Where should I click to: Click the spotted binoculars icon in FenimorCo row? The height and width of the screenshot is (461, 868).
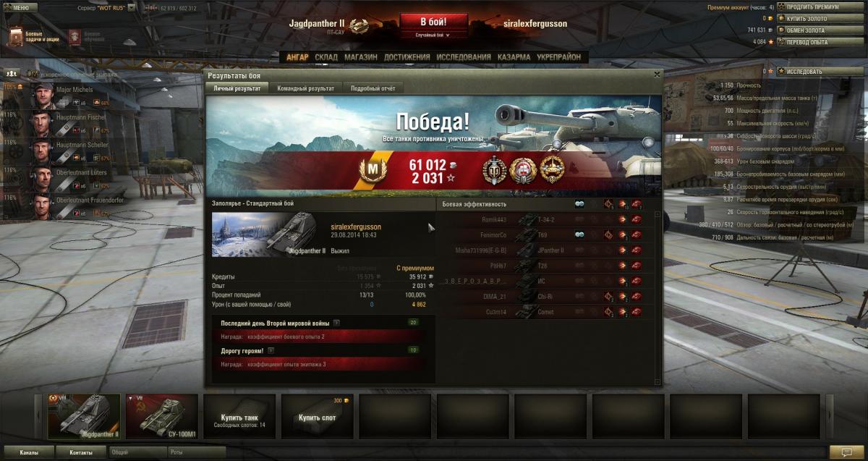[579, 234]
